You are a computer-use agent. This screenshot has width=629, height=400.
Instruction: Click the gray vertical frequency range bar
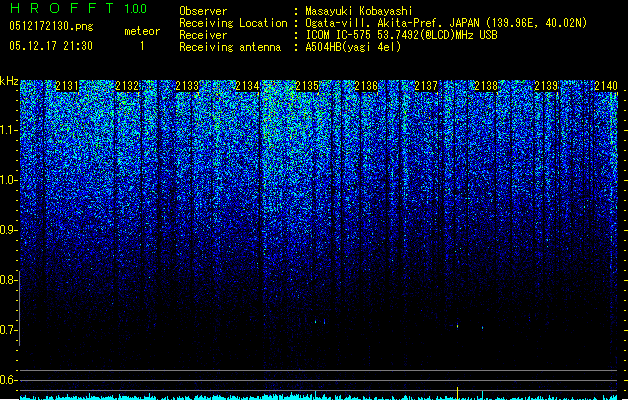pos(19,308)
